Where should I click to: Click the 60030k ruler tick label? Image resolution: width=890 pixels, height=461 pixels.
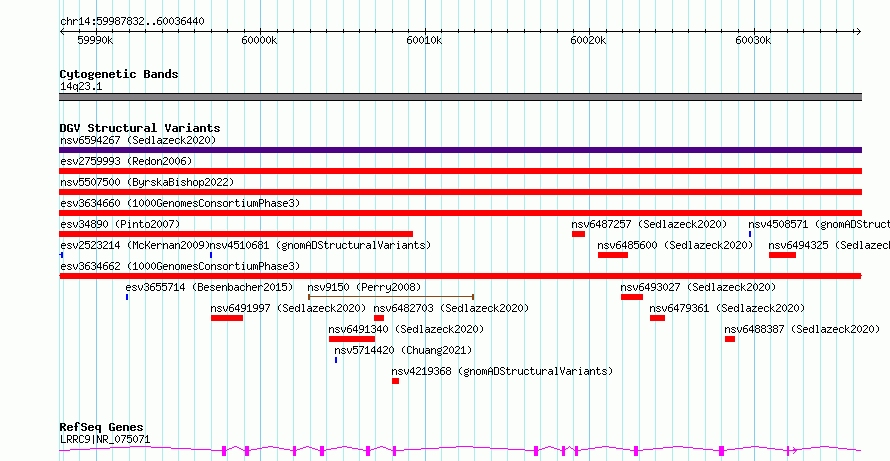[x=754, y=40]
